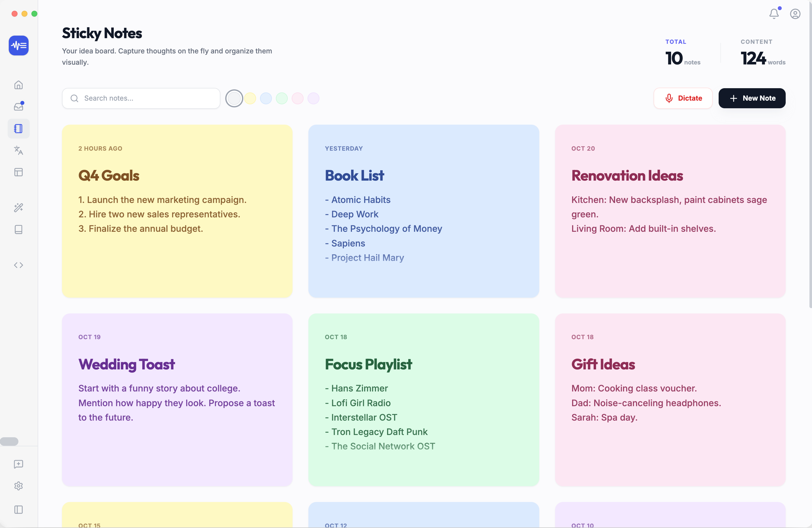
Task: Select the Sticky Notes icon in sidebar
Action: point(18,129)
